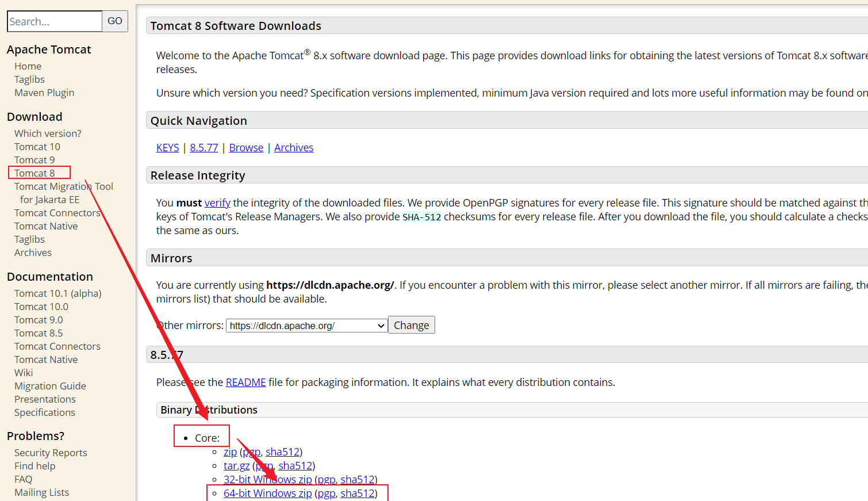Open sha512 for 32-bit Windows zip
Screen dimensions: 868x501
click(x=358, y=480)
